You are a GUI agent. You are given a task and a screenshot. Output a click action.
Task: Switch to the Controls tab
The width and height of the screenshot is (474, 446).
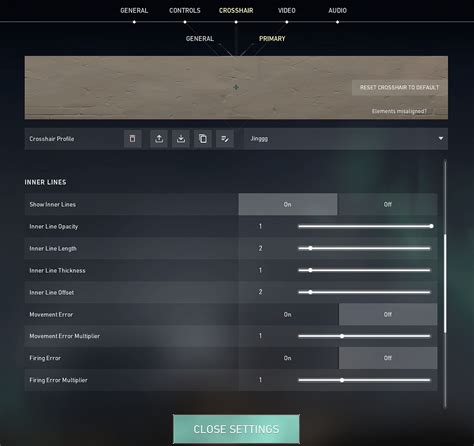click(185, 11)
